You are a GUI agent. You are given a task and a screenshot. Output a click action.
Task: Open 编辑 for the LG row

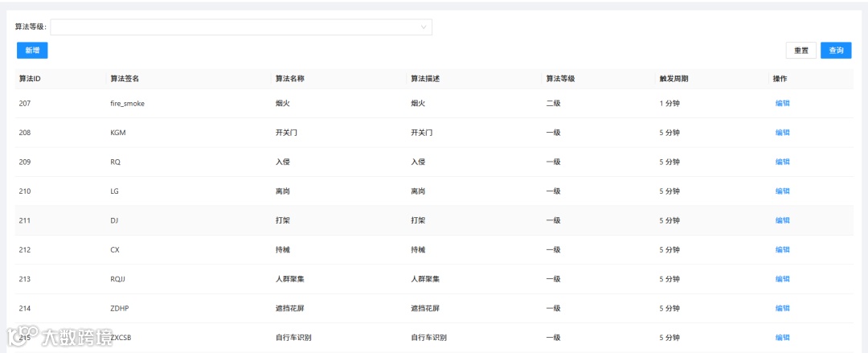(782, 191)
